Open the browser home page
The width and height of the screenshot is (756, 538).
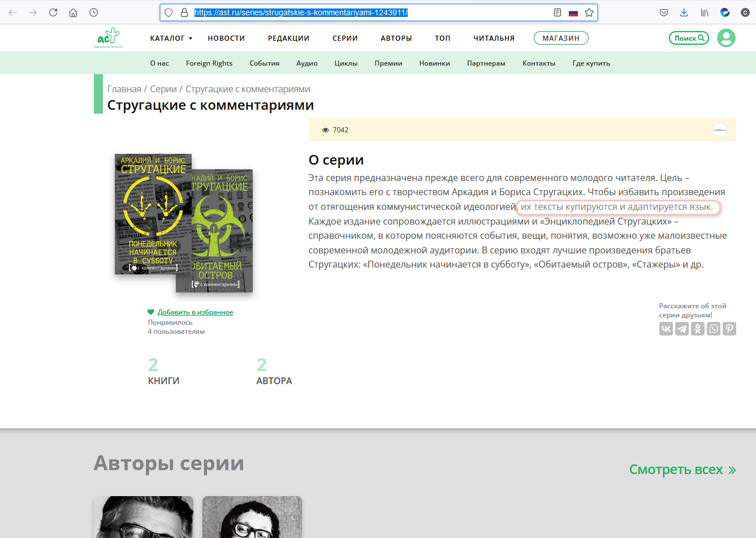pos(74,12)
